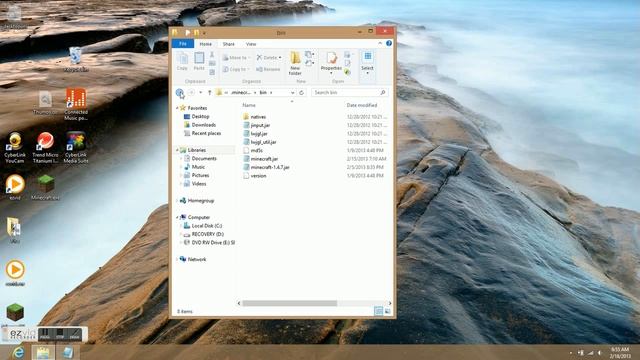Click the Search bin input field

[x=349, y=93]
